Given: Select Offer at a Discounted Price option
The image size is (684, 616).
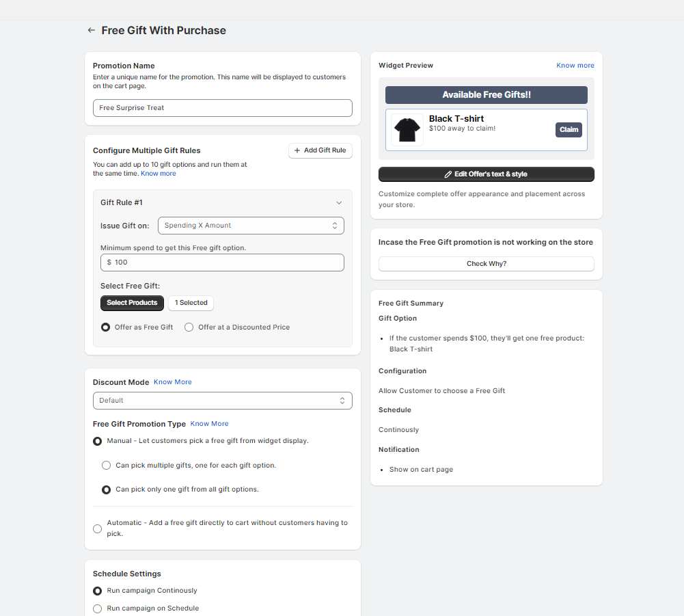Looking at the screenshot, I should click(x=189, y=327).
